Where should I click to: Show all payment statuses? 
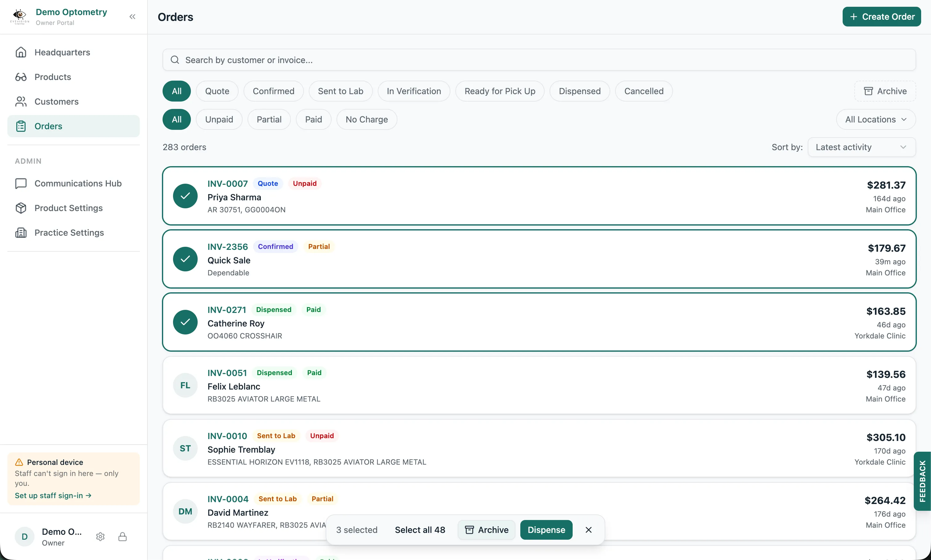click(177, 119)
